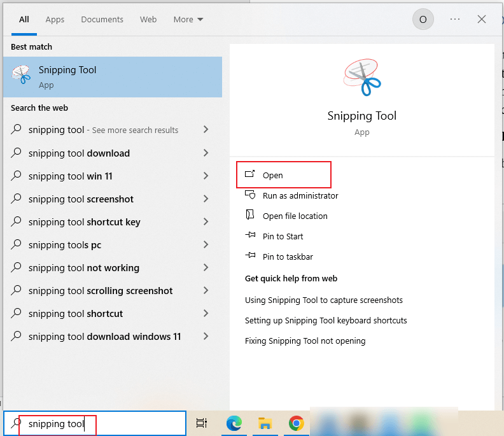Expand arrow for 'snipping tools pc'
504x436 pixels.
[206, 244]
